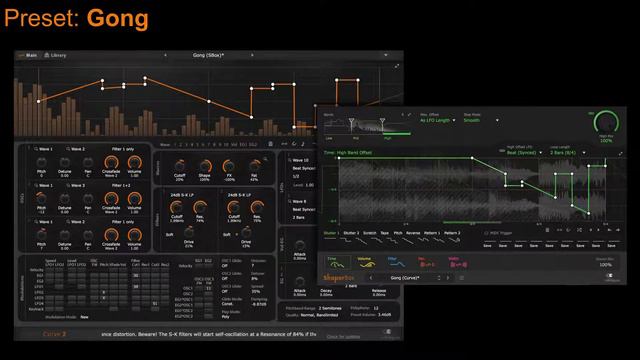Open the preset list icon in ShaperBox
The image size is (640, 360).
(462, 278)
